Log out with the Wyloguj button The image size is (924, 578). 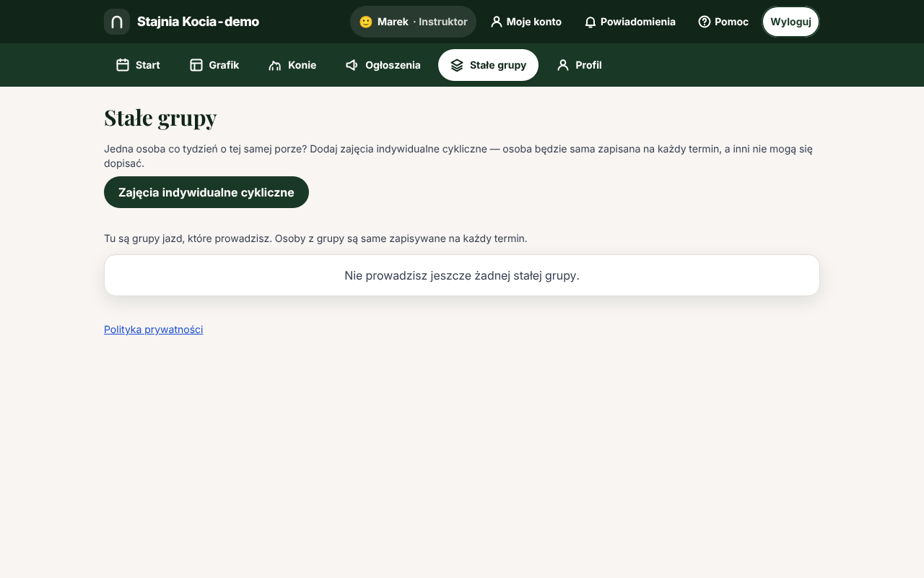791,22
